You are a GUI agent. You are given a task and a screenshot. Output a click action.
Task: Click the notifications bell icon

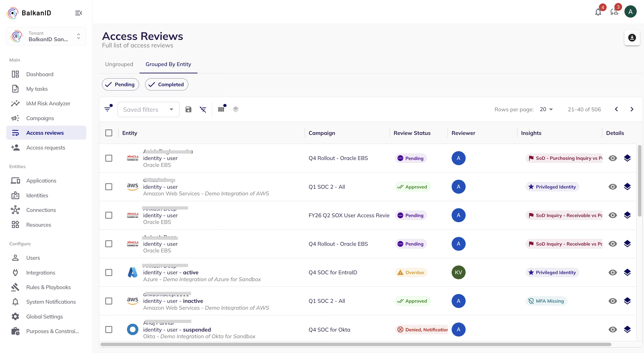598,12
